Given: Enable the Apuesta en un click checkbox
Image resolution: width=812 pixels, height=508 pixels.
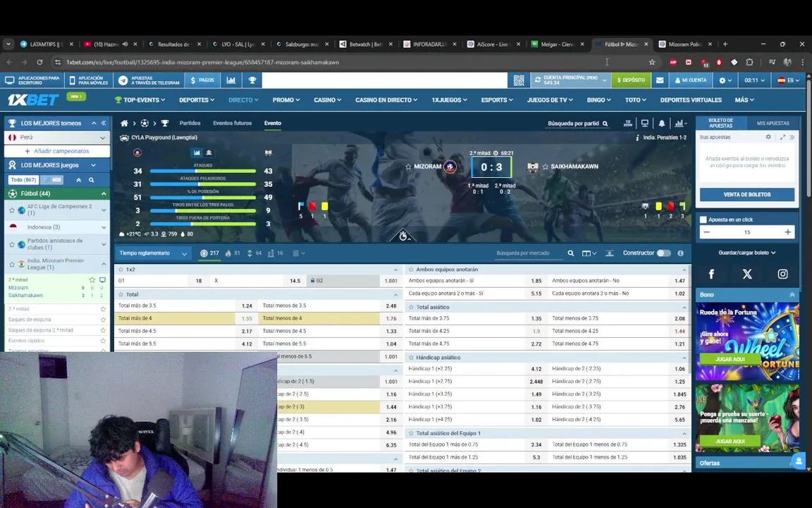Looking at the screenshot, I should coord(703,220).
